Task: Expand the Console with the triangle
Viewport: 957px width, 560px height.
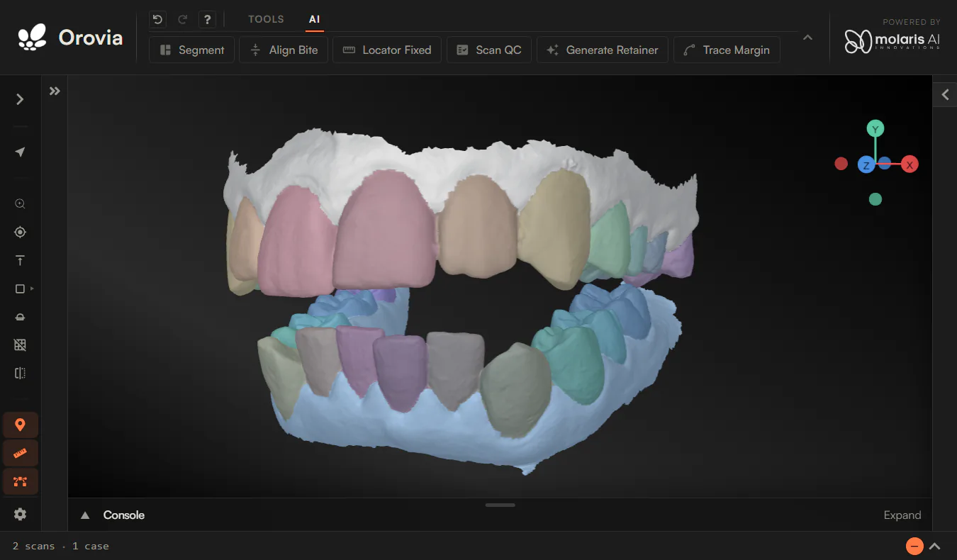Action: coord(85,515)
